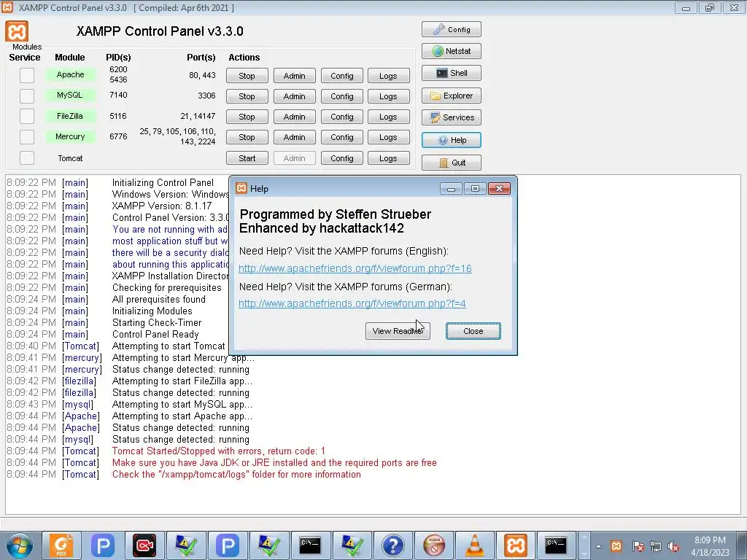Open MySQL Config

tap(341, 96)
